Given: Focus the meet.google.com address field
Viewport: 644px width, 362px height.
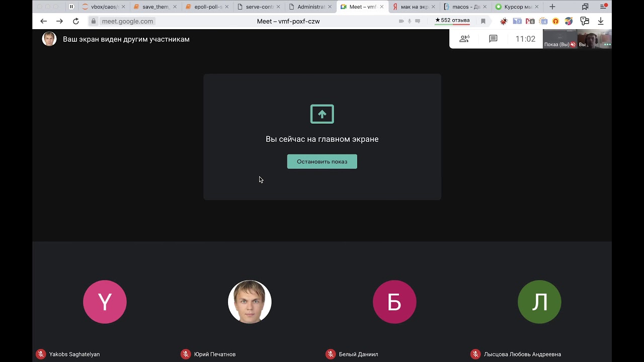Looking at the screenshot, I should pos(127,21).
